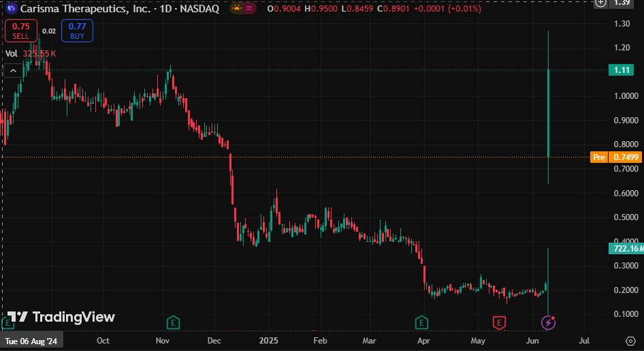Click the TradingView logo
The height and width of the screenshot is (351, 644).
pos(61,317)
